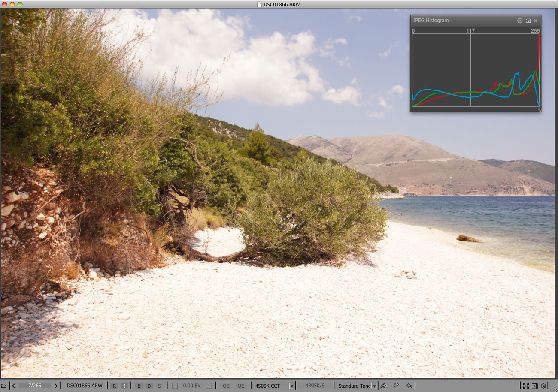Open histogram panel settings gear
The height and width of the screenshot is (392, 558).
(519, 21)
